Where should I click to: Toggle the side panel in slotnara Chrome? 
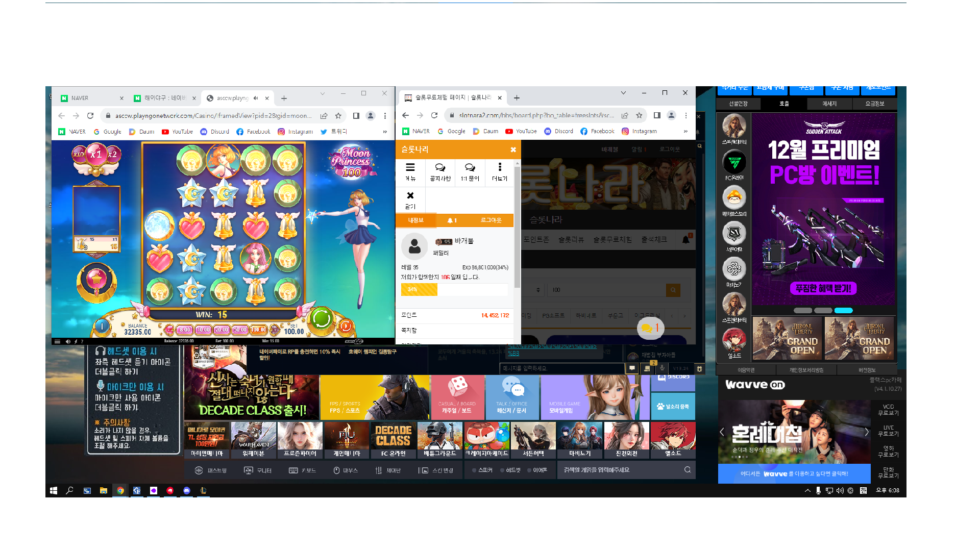657,115
